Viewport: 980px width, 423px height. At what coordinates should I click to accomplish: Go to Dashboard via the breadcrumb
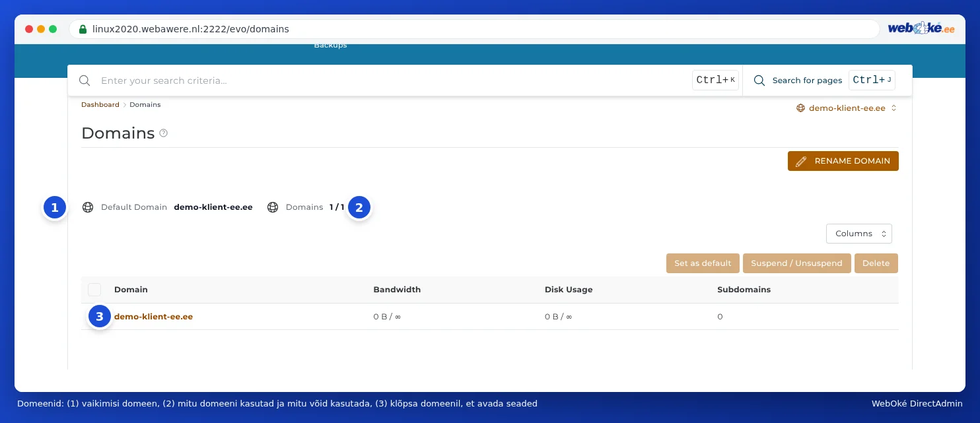coord(100,105)
